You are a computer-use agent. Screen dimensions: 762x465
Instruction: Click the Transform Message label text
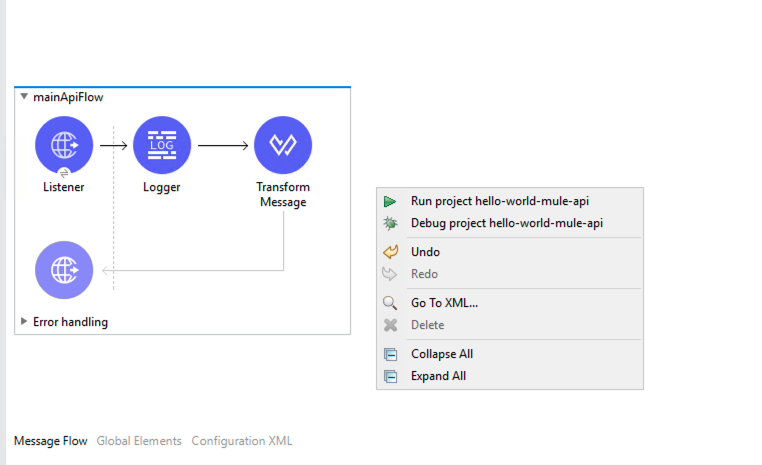[283, 194]
